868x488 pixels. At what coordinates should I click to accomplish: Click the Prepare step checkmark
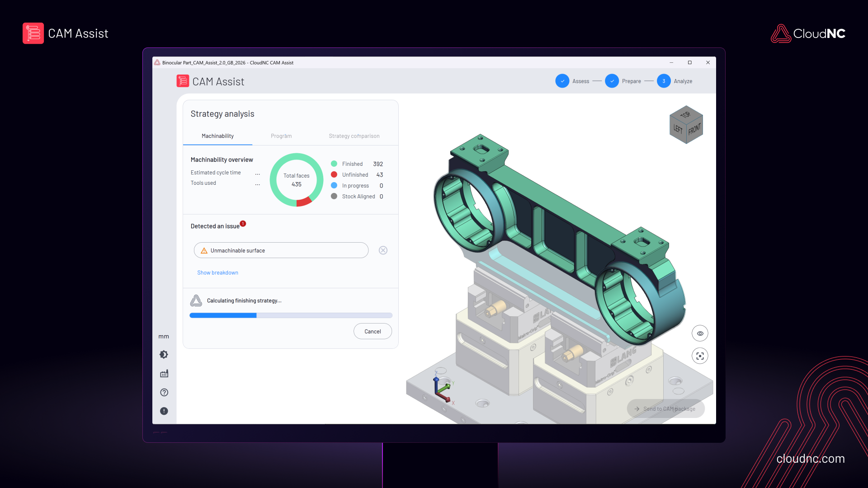(x=612, y=81)
